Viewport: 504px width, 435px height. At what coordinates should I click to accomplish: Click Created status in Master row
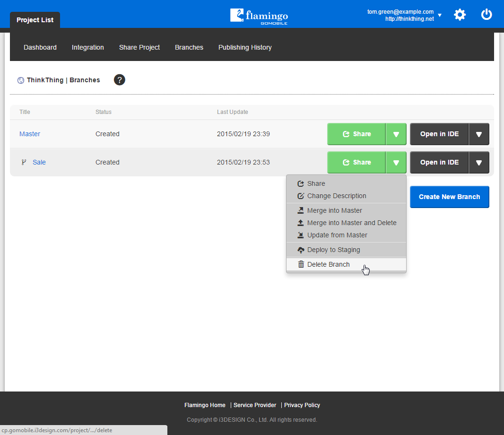(107, 134)
